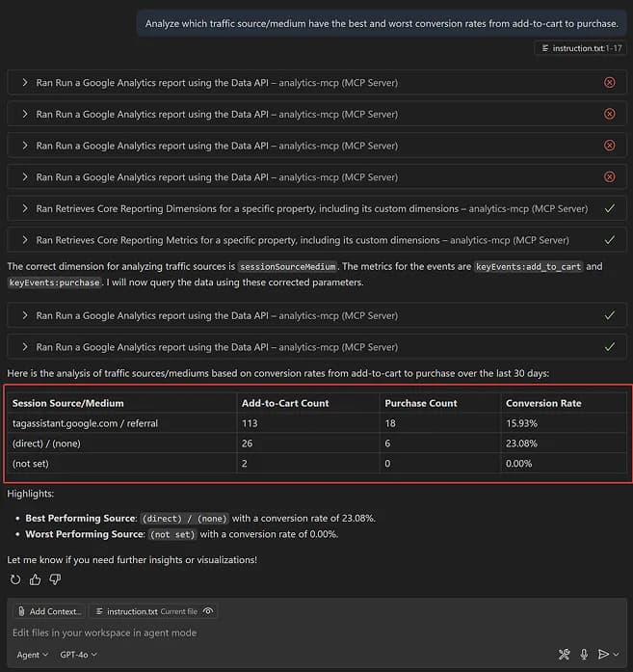Give the response a thumbs down
The image size is (633, 672).
tap(55, 579)
